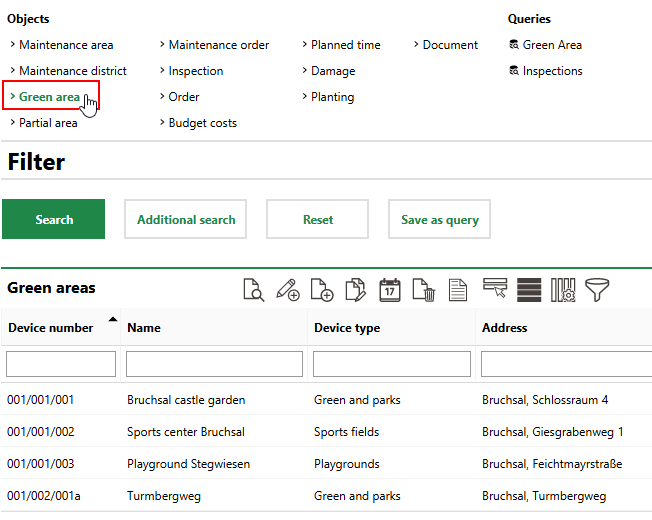Image resolution: width=652 pixels, height=520 pixels.
Task: Click the row selection cursor icon
Action: [x=495, y=290]
